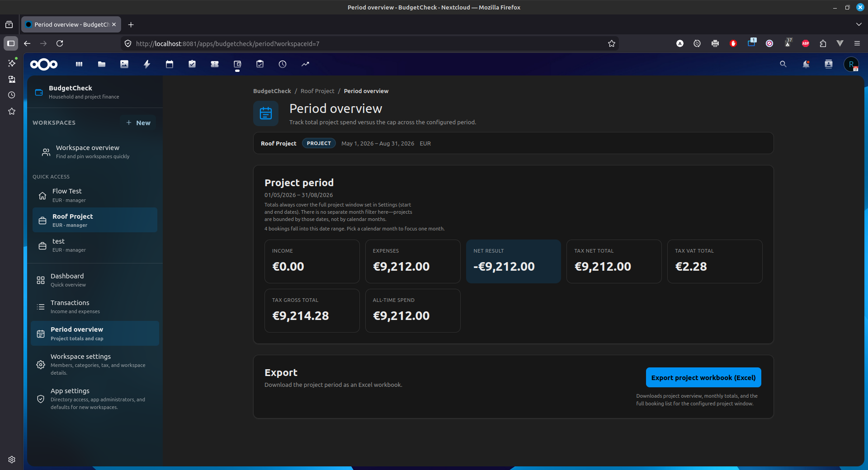Screen dimensions: 868x470
Task: Open the notifications bell
Action: (806, 64)
